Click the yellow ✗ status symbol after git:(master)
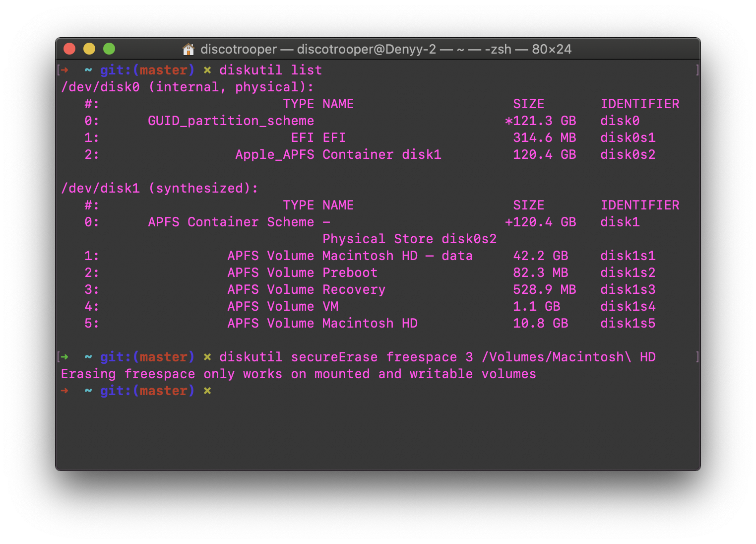 207,70
